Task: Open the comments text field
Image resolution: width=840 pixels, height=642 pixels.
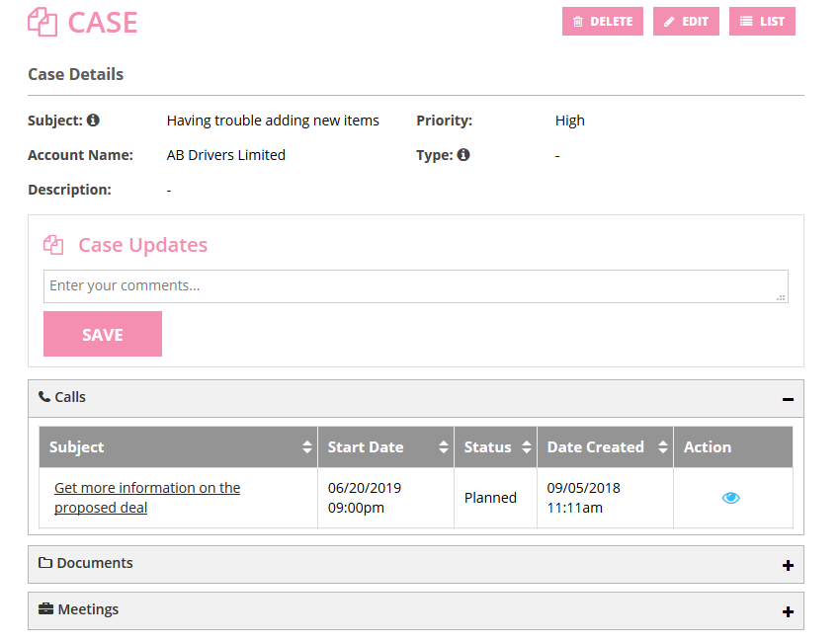Action: [416, 286]
